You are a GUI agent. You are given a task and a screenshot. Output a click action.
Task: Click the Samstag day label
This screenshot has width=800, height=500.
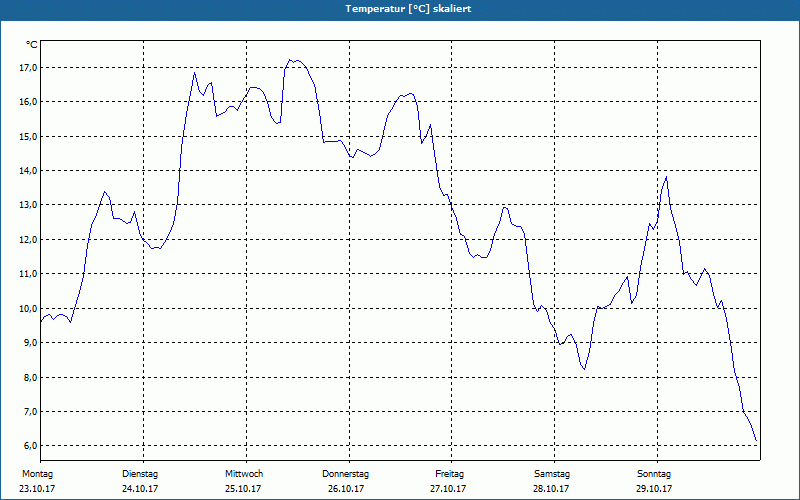(552, 474)
